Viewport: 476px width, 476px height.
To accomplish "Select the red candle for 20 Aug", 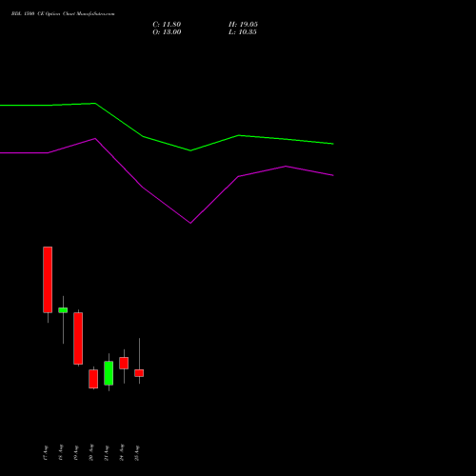I will click(93, 379).
